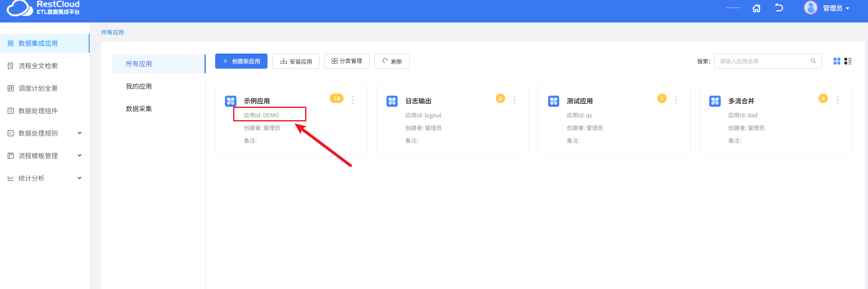Viewport: 868px width, 289px height.
Task: Click the 流程模板管理 sidebar item
Action: click(45, 156)
